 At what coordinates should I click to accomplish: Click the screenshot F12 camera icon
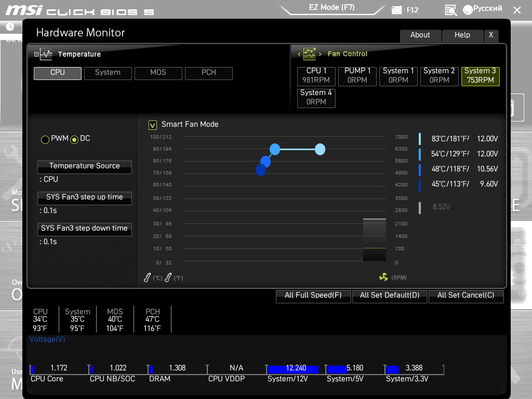tap(396, 10)
